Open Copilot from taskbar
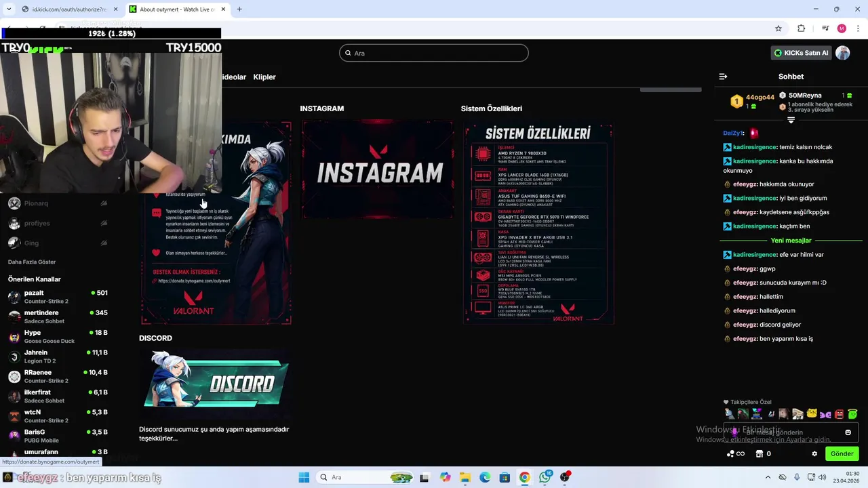The width and height of the screenshot is (868, 488). pos(445,477)
